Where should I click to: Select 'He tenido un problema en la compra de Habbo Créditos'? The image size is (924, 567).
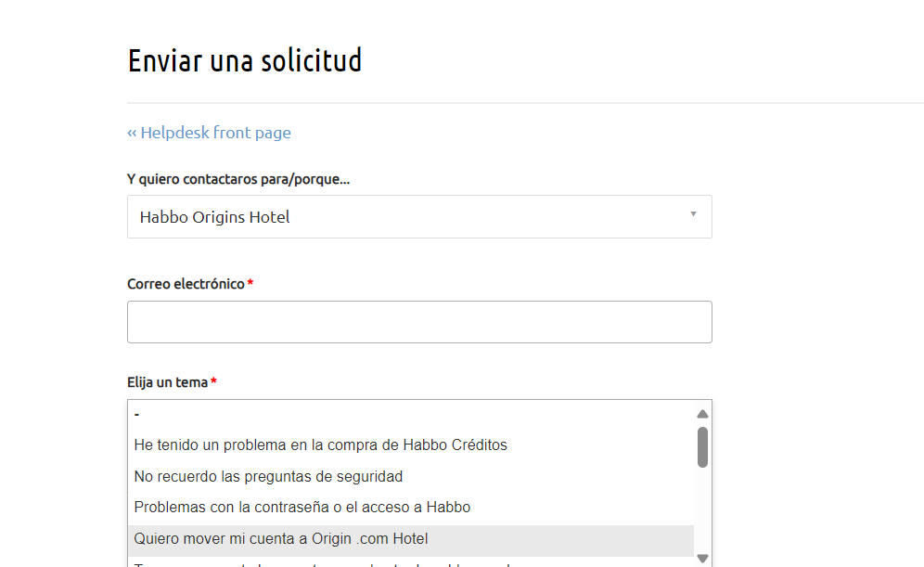pos(320,445)
